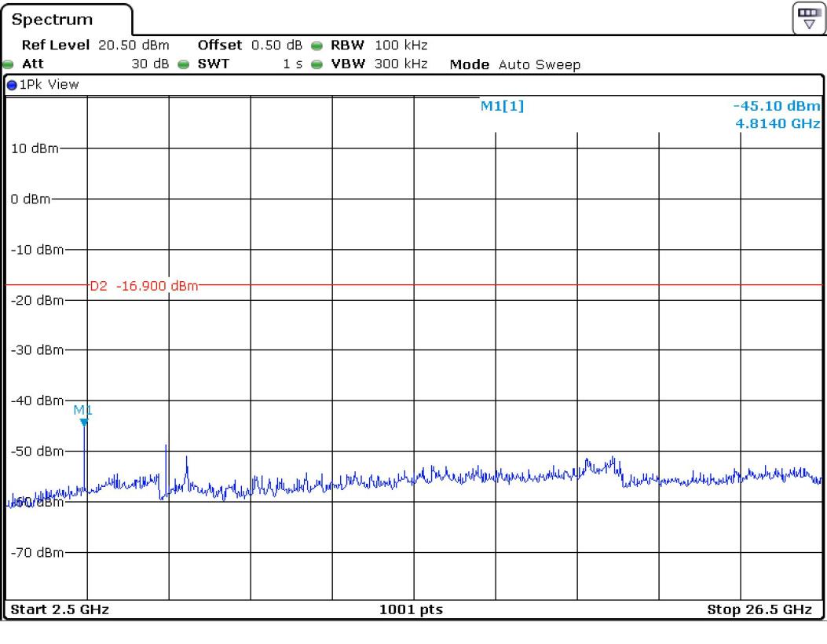
Task: Click the D2 -16.900 dBm display line label
Action: tap(144, 286)
